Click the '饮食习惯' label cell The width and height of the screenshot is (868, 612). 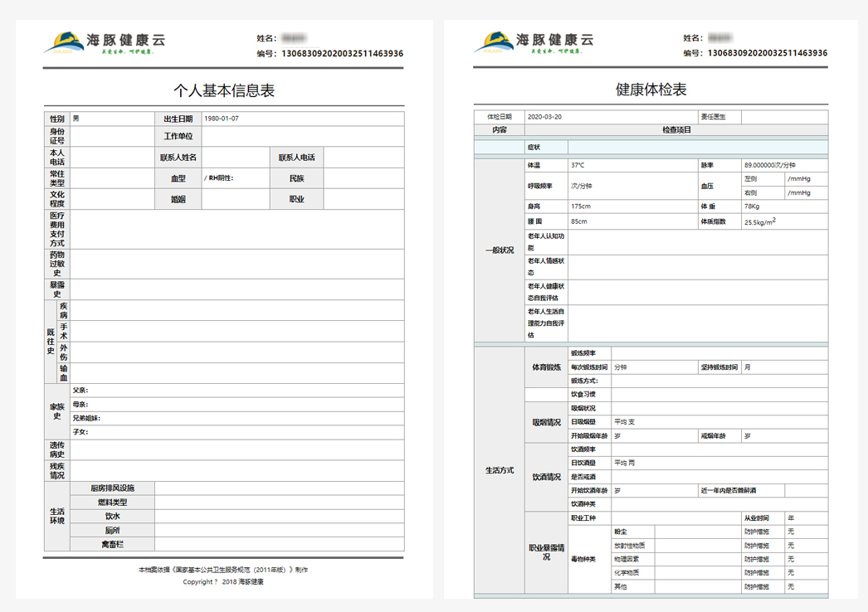[589, 395]
